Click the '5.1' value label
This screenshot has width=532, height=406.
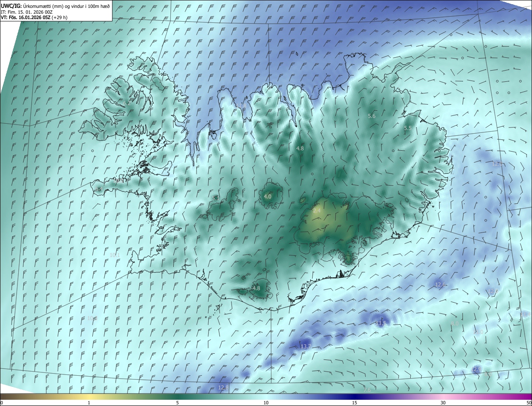[216, 198]
